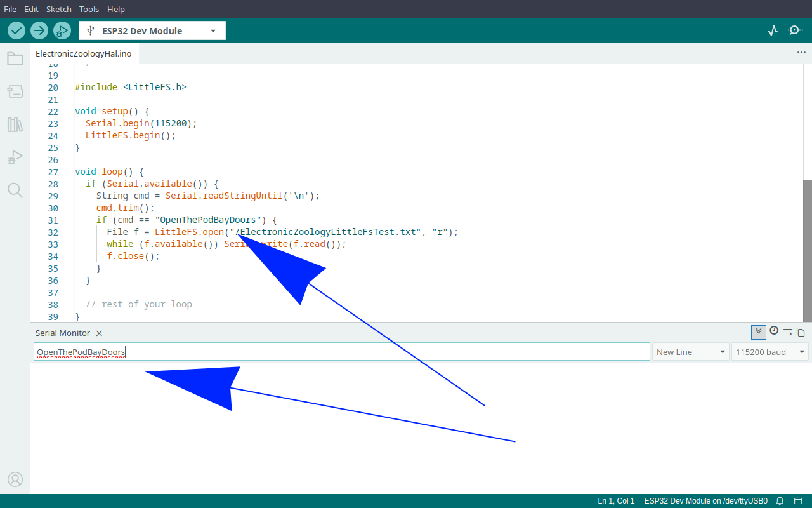The image size is (812, 508).
Task: Click the String cmd readStringUntil line
Action: pos(208,196)
